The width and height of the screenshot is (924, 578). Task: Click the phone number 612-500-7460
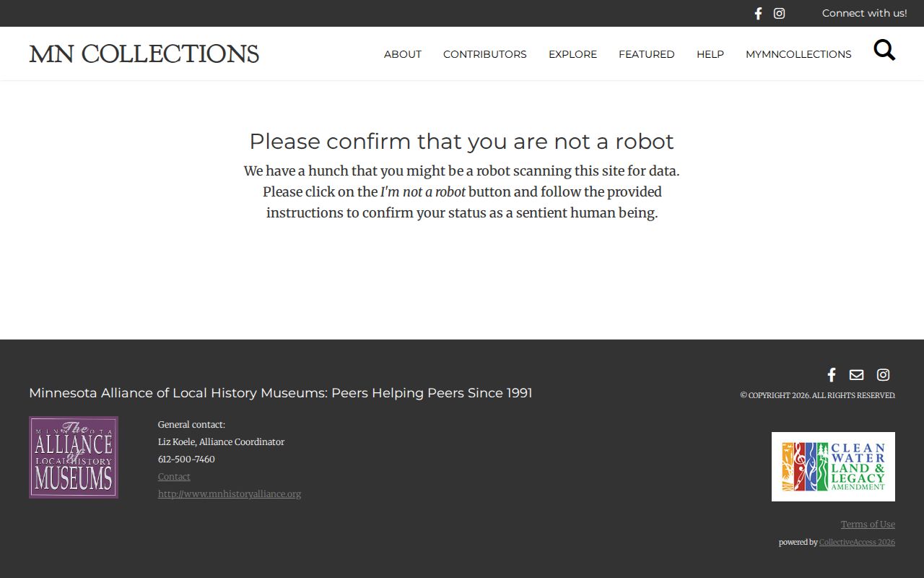click(186, 460)
